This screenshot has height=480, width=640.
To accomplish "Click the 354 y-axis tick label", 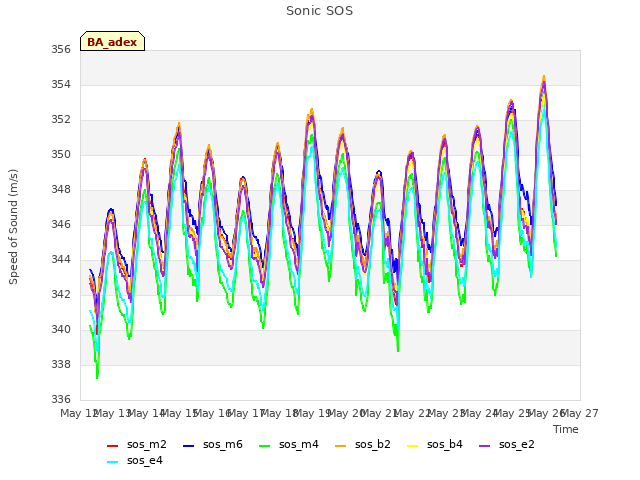I will (61, 84).
